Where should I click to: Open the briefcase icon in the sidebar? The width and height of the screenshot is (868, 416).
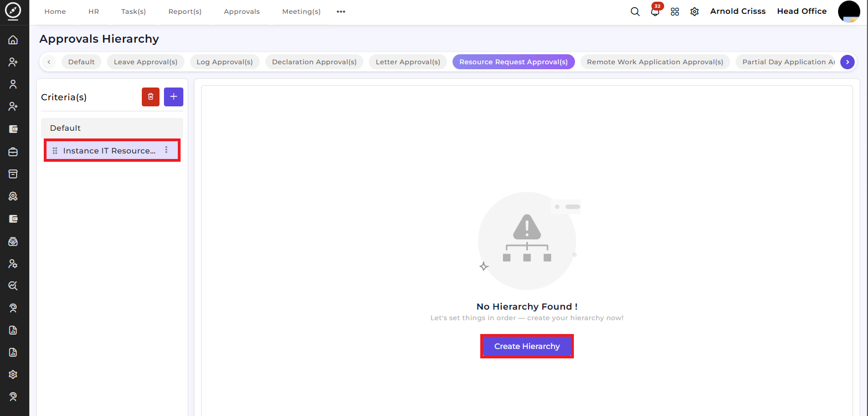13,151
